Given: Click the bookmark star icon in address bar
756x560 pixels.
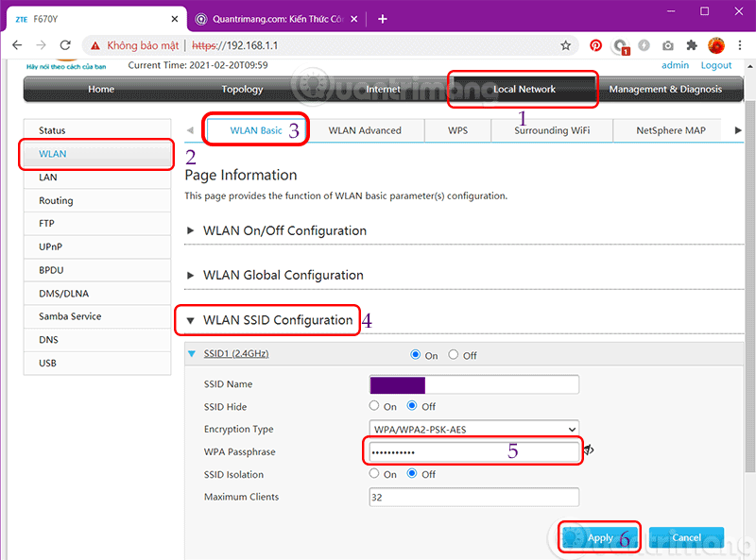Looking at the screenshot, I should point(565,44).
